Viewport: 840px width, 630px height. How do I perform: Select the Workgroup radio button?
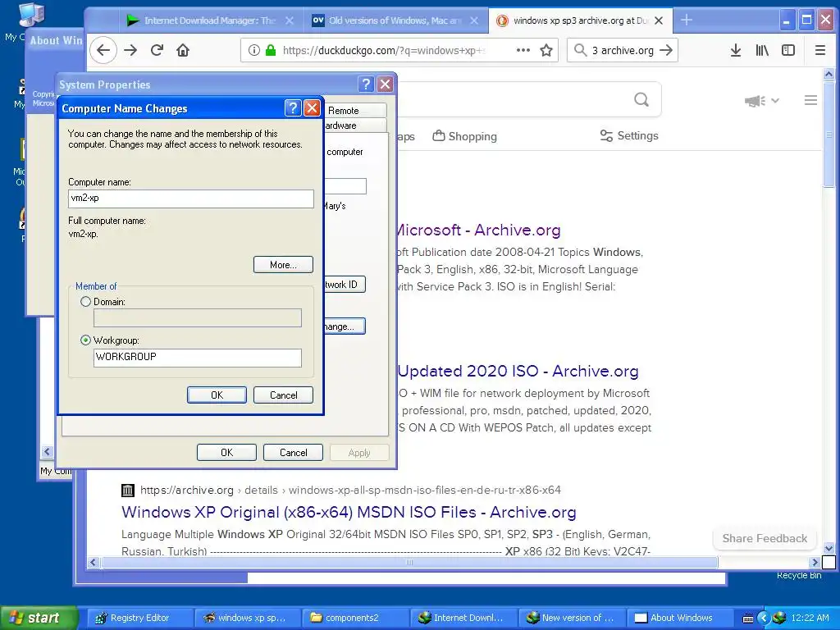click(x=85, y=340)
